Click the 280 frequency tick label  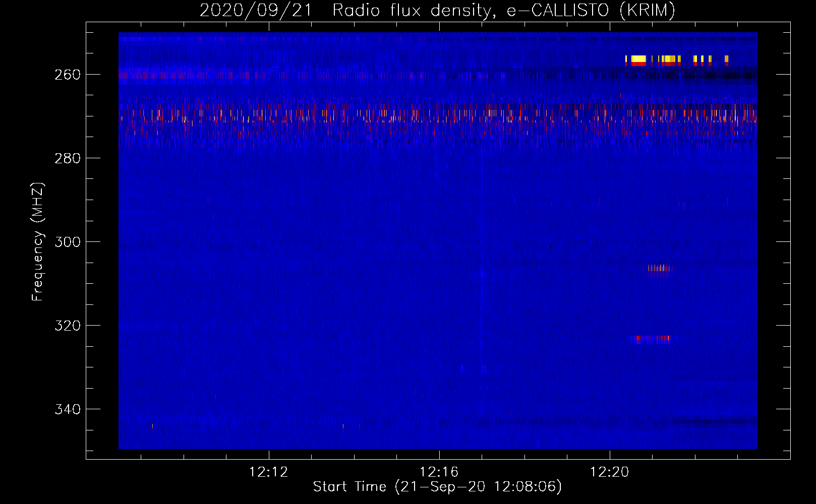pos(68,158)
